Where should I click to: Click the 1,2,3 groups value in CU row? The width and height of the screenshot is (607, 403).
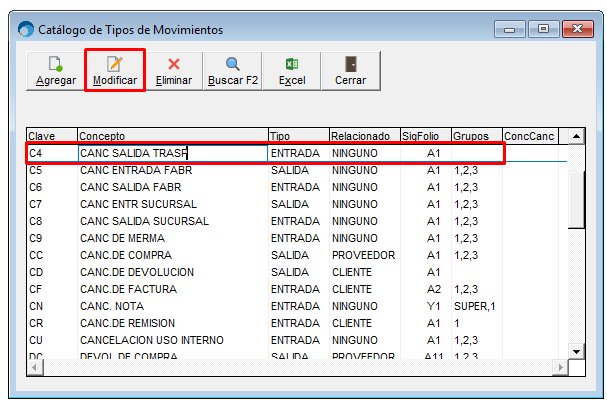coord(466,341)
